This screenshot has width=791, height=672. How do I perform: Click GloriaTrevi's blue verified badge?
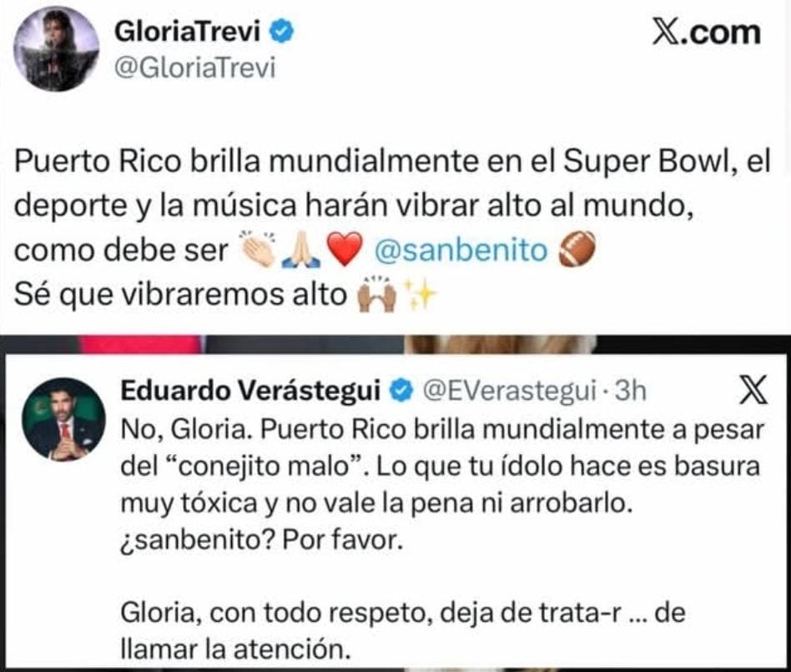(x=281, y=31)
